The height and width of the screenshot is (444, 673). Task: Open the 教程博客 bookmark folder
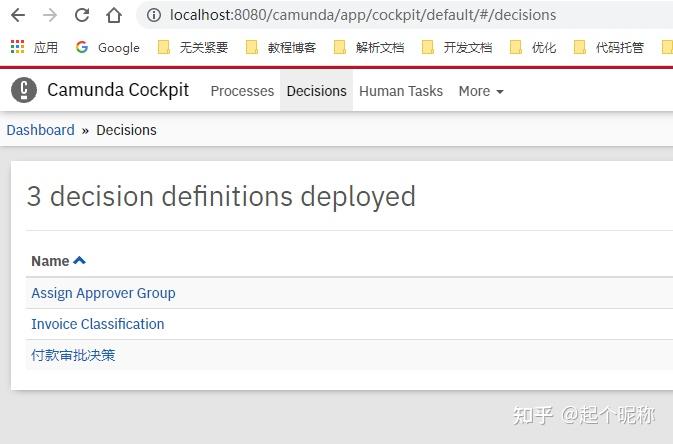[x=280, y=47]
